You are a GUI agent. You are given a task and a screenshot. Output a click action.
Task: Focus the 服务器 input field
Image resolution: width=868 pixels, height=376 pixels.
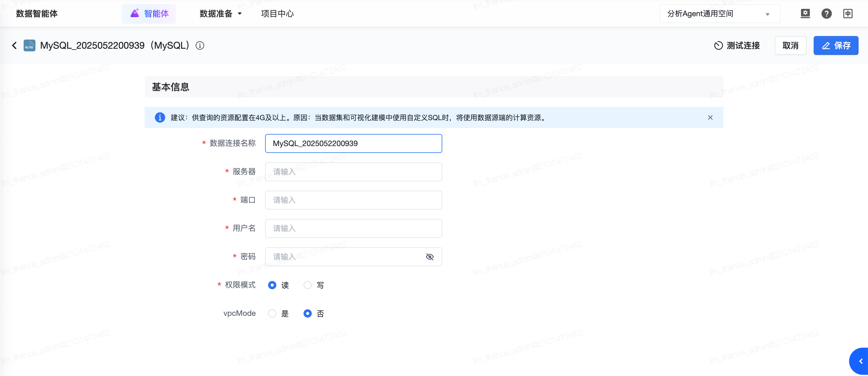pos(353,172)
